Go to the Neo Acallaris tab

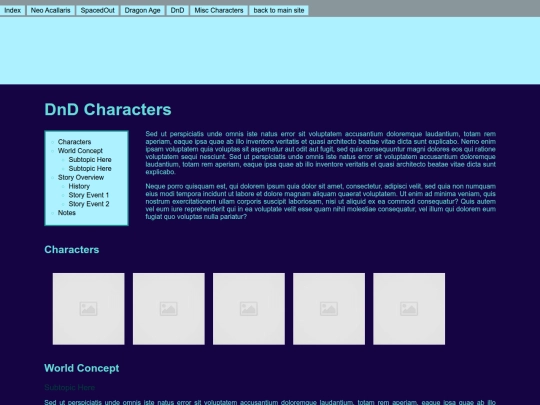(51, 10)
